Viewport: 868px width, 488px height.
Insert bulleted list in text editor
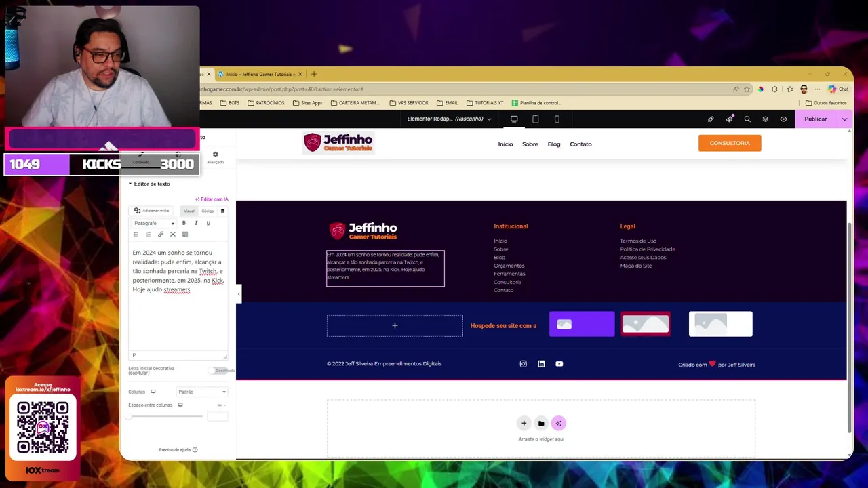click(136, 235)
